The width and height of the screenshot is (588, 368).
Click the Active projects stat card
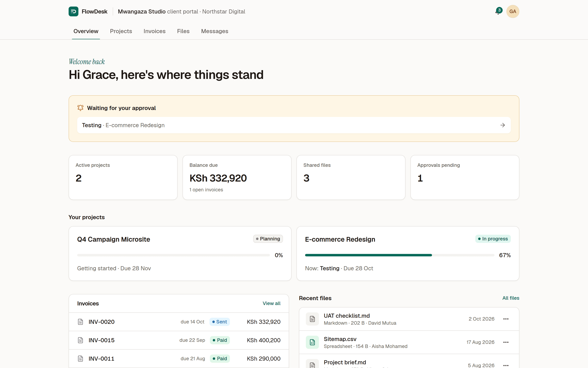(x=123, y=177)
